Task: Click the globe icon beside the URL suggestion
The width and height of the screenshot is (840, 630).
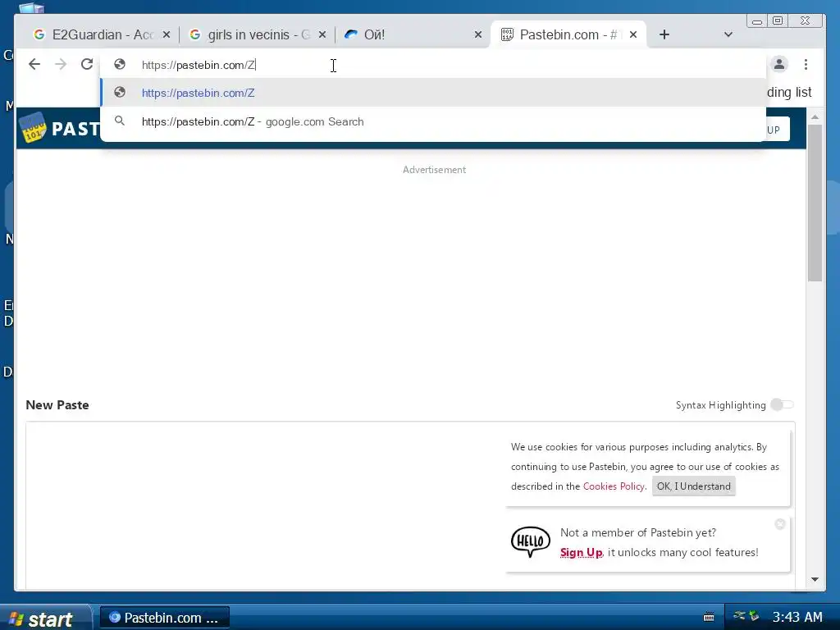Action: point(120,92)
